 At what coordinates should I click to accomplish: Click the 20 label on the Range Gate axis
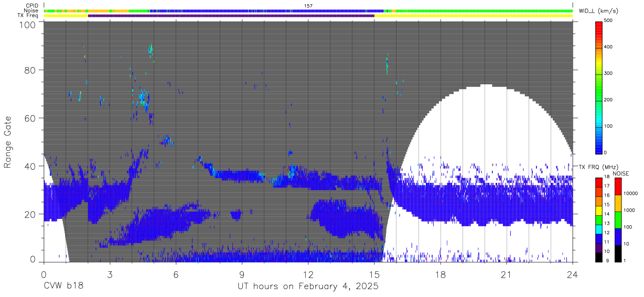point(29,214)
